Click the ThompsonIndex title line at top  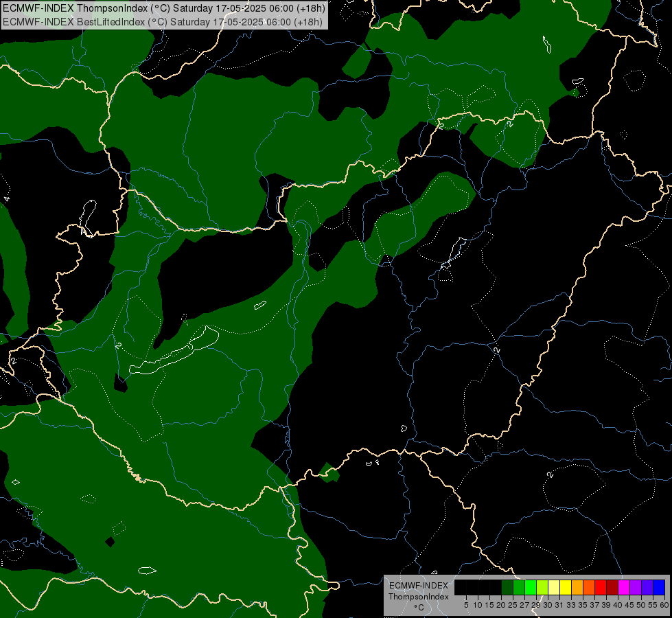coord(164,8)
